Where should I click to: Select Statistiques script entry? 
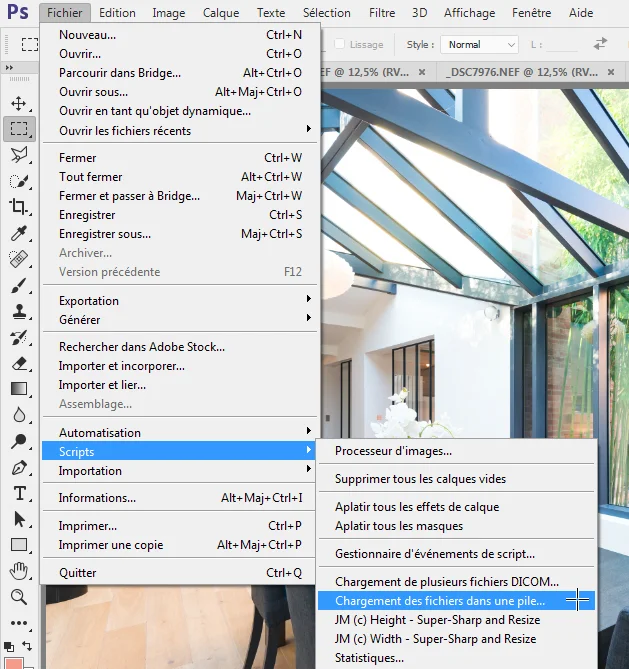[x=456, y=658]
